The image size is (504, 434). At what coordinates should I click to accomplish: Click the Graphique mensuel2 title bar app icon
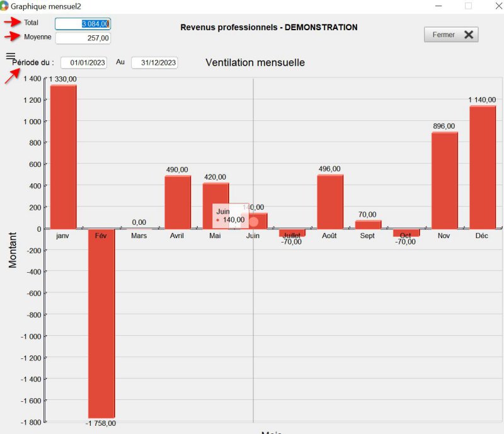pyautogui.click(x=5, y=6)
